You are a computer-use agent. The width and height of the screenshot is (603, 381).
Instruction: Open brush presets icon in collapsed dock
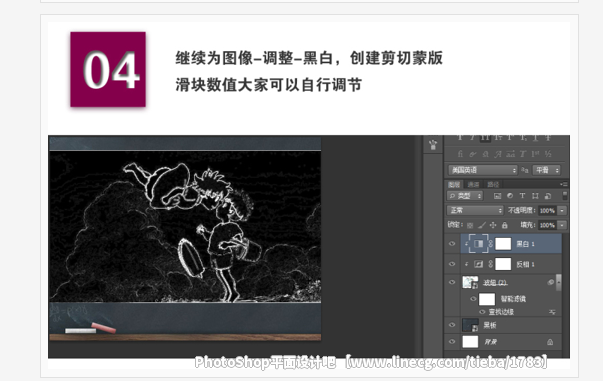click(433, 145)
